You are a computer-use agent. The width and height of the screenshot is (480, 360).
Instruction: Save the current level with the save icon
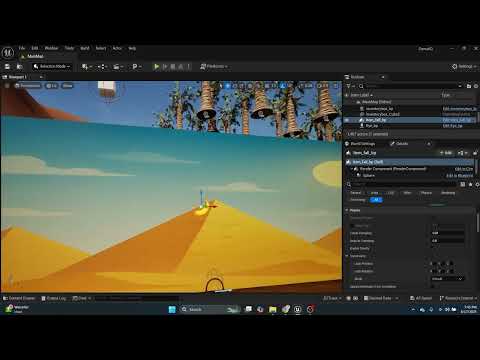(7, 67)
